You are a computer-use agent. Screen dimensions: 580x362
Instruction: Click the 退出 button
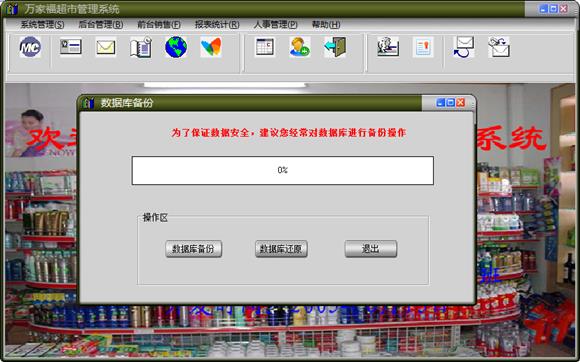coord(371,249)
